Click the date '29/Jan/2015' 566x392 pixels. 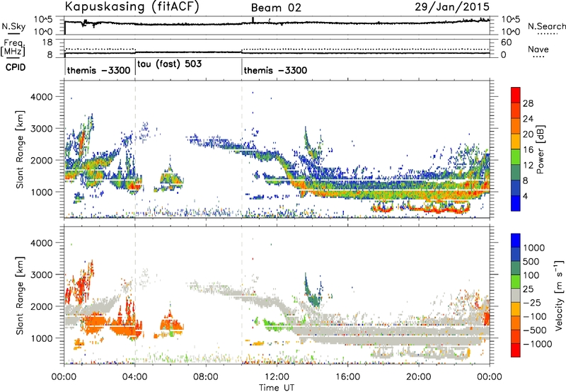click(452, 6)
